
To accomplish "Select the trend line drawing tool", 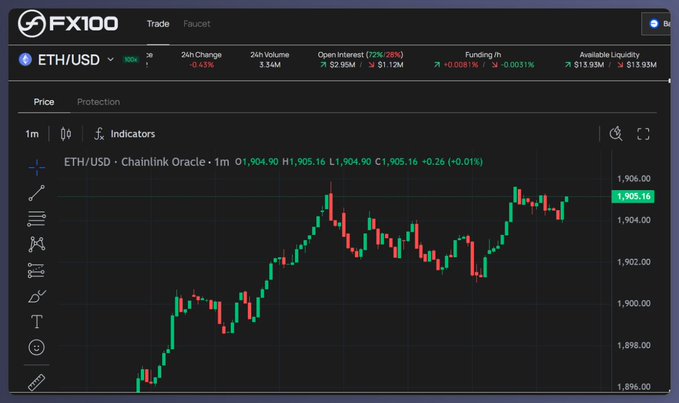I will tap(37, 193).
